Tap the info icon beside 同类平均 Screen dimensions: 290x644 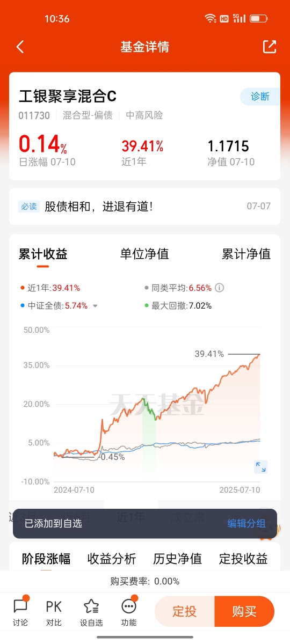point(219,288)
